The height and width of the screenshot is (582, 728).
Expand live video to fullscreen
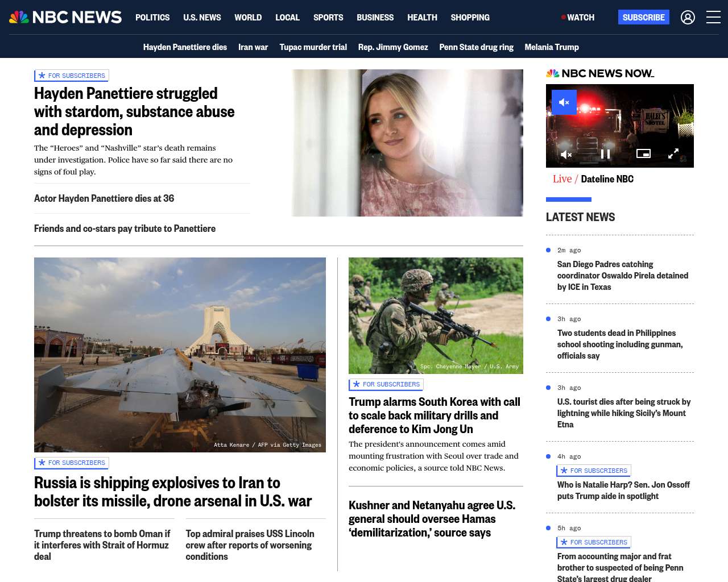[x=673, y=153]
